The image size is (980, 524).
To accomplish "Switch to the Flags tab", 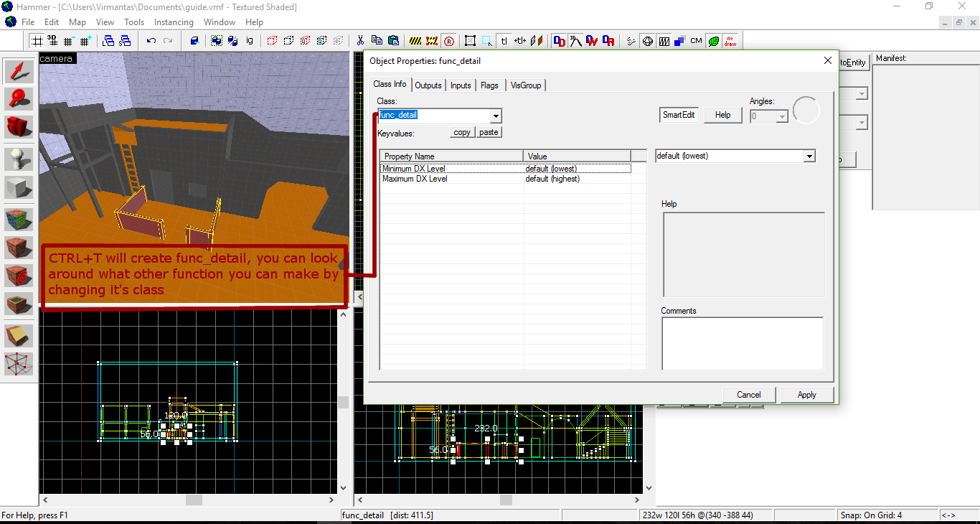I will 489,85.
